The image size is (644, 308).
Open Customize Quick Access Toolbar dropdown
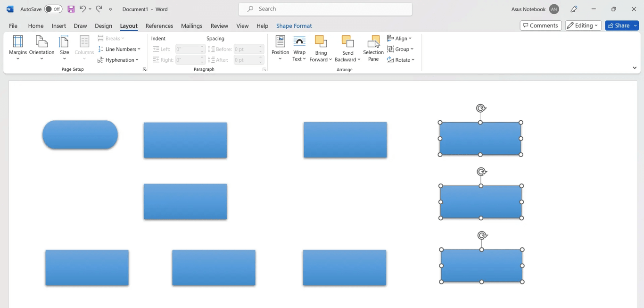click(110, 9)
